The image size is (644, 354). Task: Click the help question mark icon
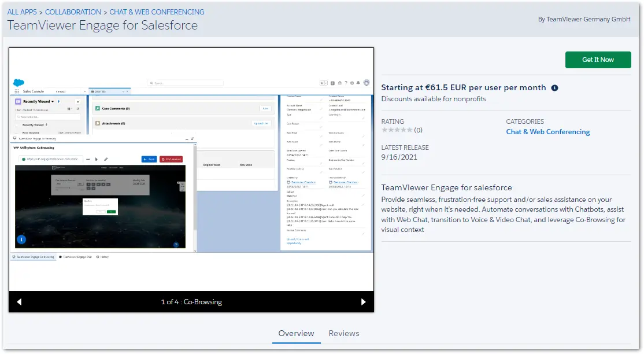click(x=346, y=83)
